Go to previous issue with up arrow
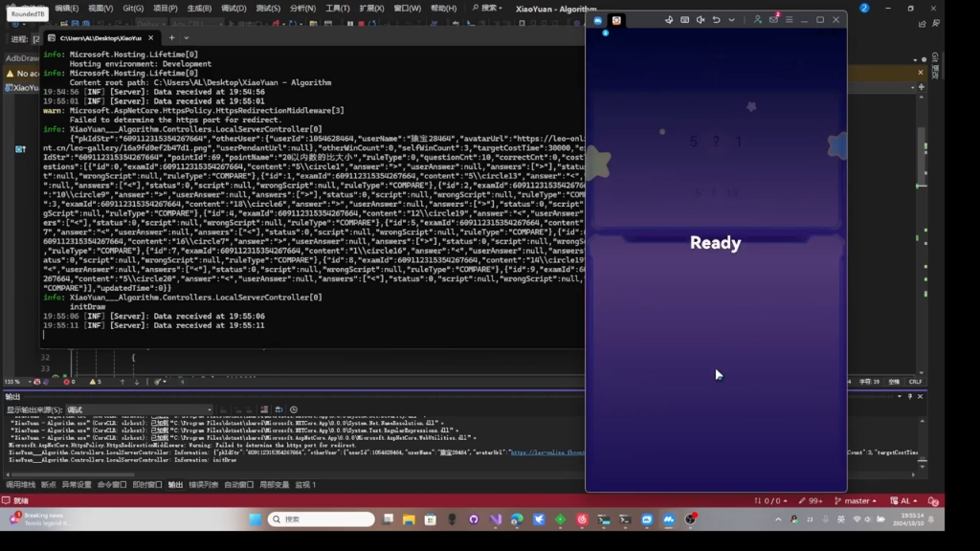980x551 pixels. (x=122, y=382)
